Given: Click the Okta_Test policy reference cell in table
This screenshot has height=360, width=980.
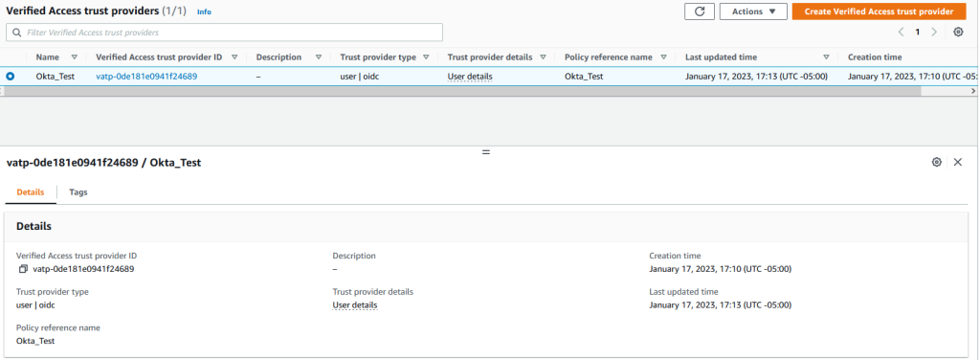Looking at the screenshot, I should 584,77.
